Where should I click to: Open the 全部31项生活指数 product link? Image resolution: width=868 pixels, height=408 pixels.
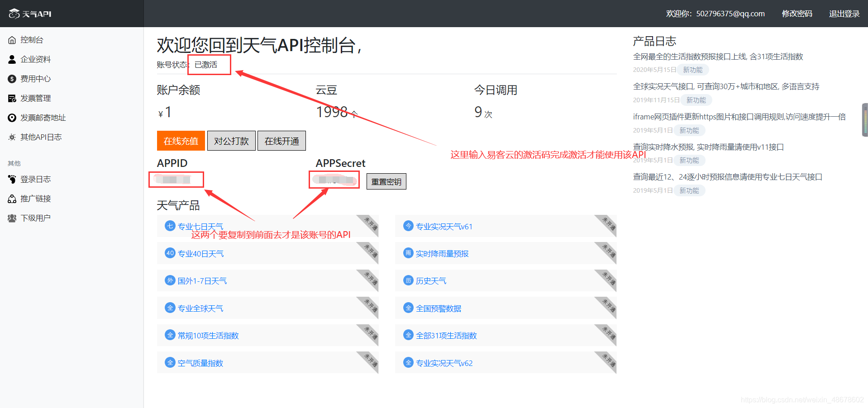tap(446, 336)
